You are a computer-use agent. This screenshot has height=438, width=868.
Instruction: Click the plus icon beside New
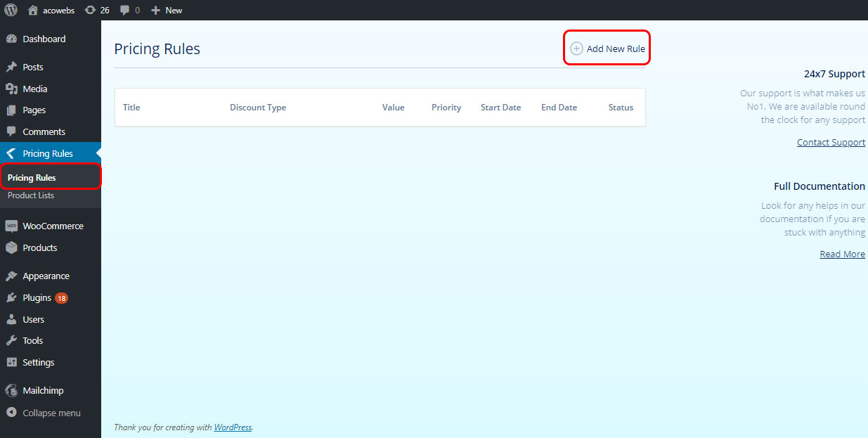156,11
